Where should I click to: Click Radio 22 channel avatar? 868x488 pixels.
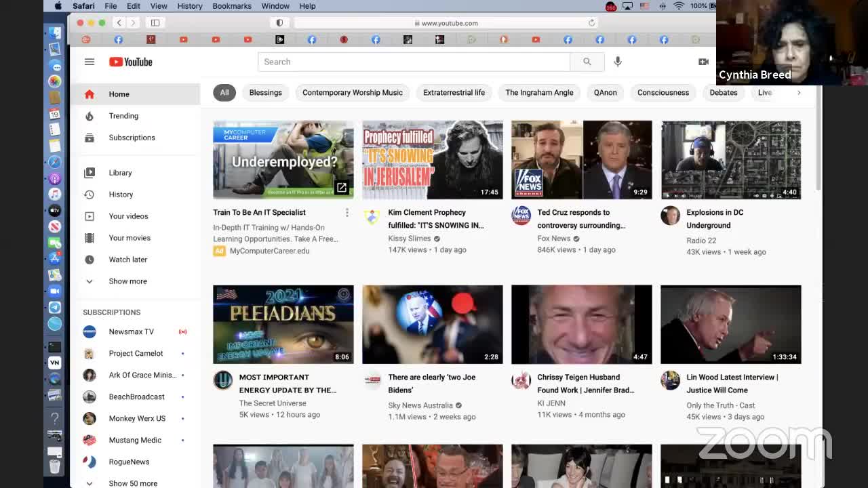(670, 216)
